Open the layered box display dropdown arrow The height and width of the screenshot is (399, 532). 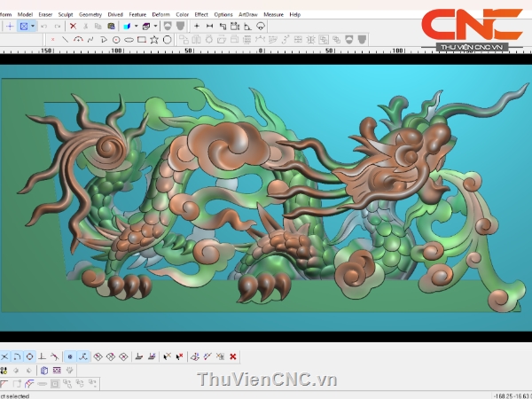tap(155, 27)
